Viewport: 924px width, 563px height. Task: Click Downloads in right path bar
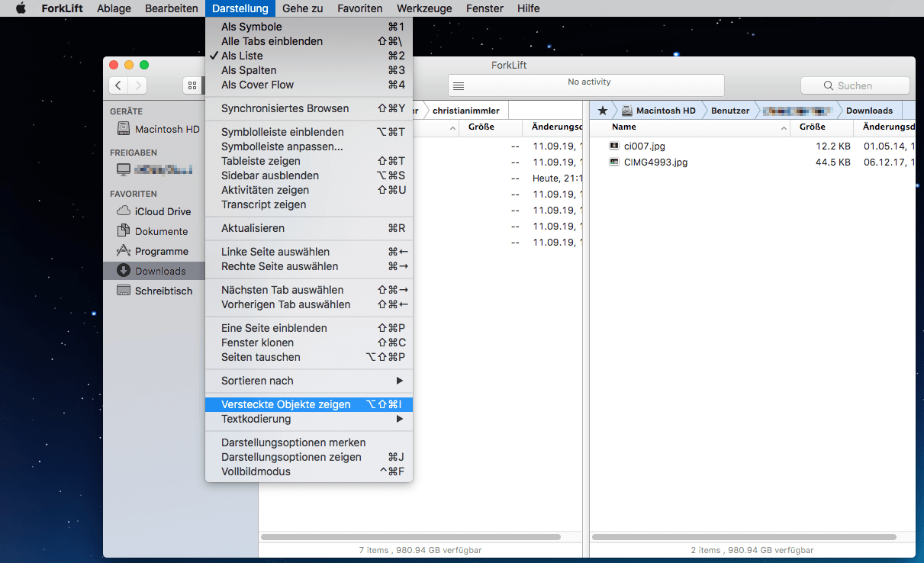coord(869,111)
